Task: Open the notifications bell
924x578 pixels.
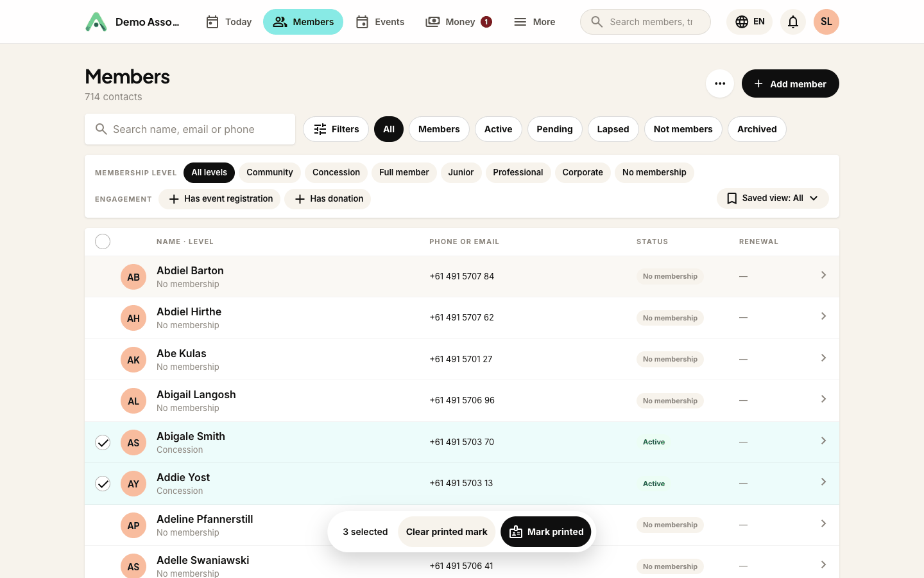Action: coord(793,22)
